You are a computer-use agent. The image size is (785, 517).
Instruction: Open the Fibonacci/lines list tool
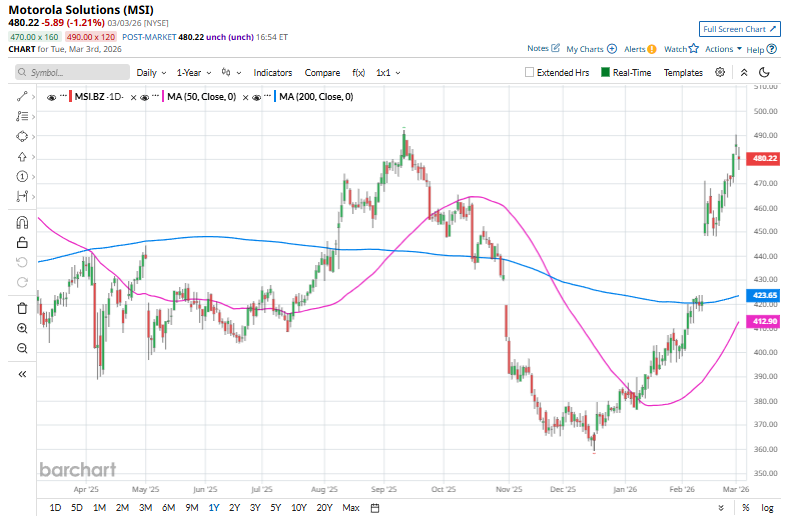point(22,117)
